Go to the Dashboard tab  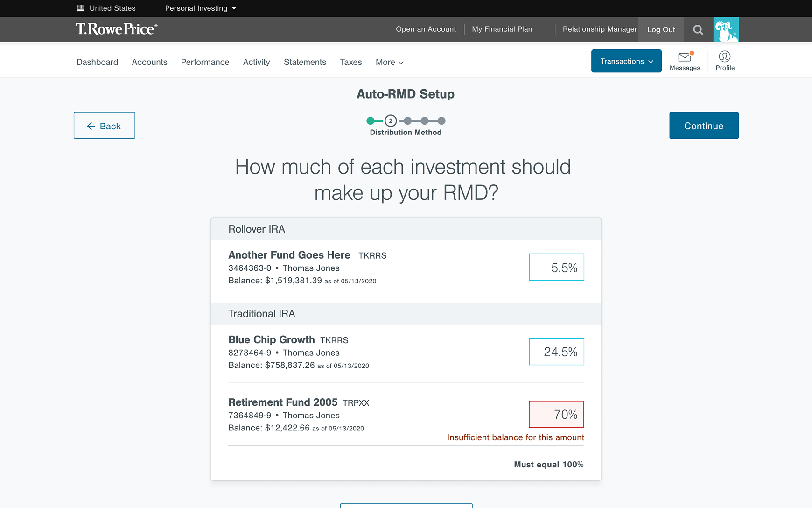tap(97, 62)
